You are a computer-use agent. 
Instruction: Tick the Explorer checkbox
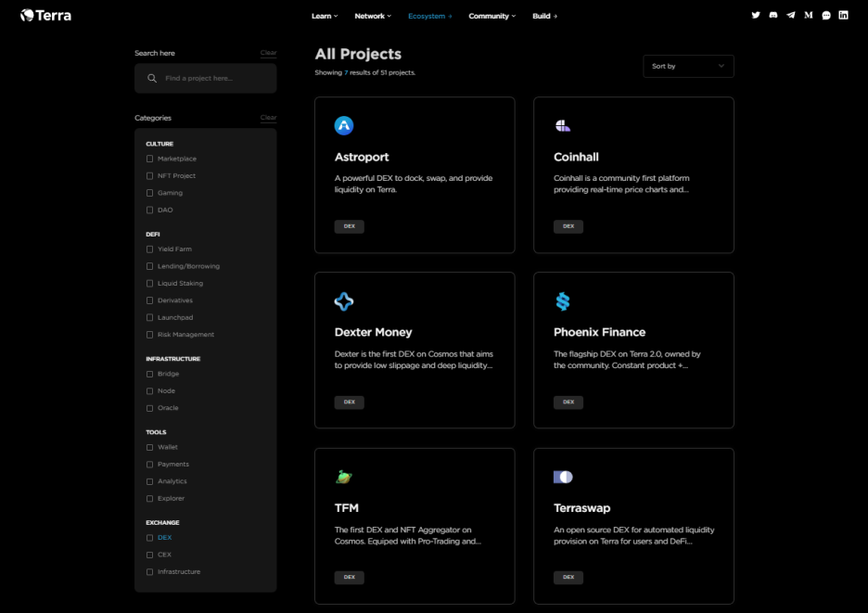coord(149,499)
